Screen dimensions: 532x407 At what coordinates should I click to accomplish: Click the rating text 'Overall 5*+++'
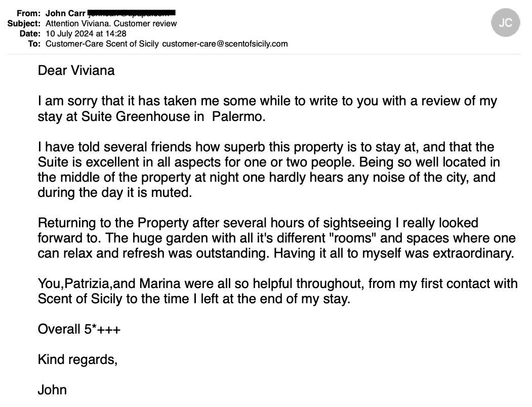pyautogui.click(x=79, y=330)
